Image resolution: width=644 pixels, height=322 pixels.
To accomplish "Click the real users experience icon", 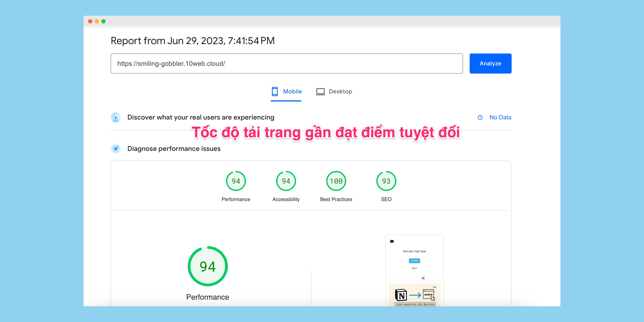I will pyautogui.click(x=115, y=117).
